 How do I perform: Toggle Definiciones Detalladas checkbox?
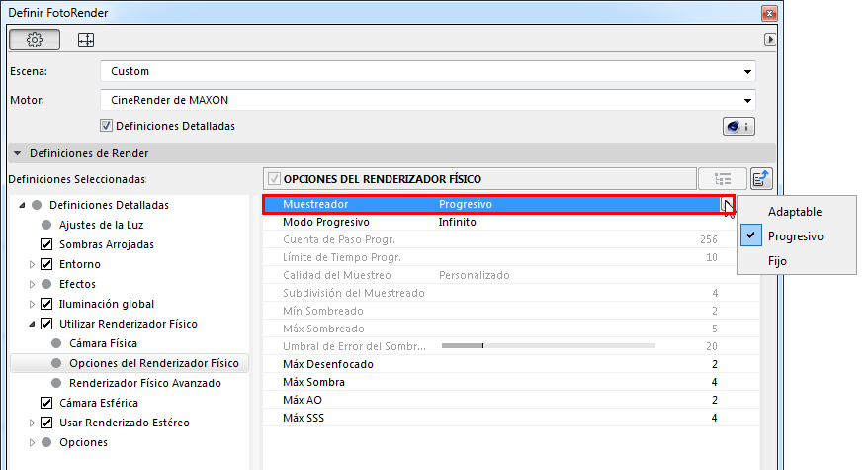107,126
